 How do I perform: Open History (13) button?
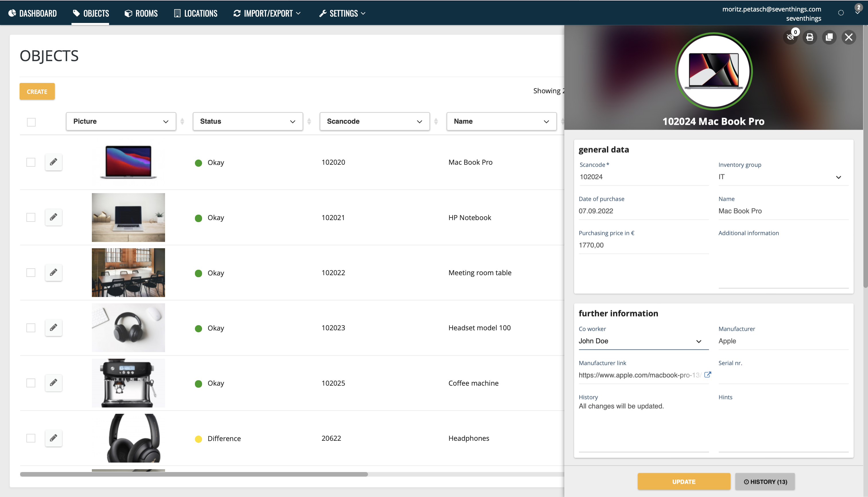coord(765,482)
